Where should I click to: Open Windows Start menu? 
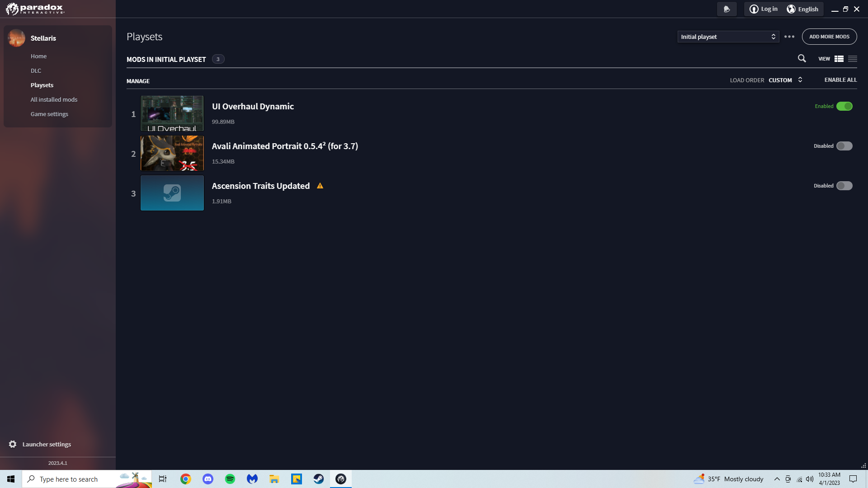[x=11, y=479]
